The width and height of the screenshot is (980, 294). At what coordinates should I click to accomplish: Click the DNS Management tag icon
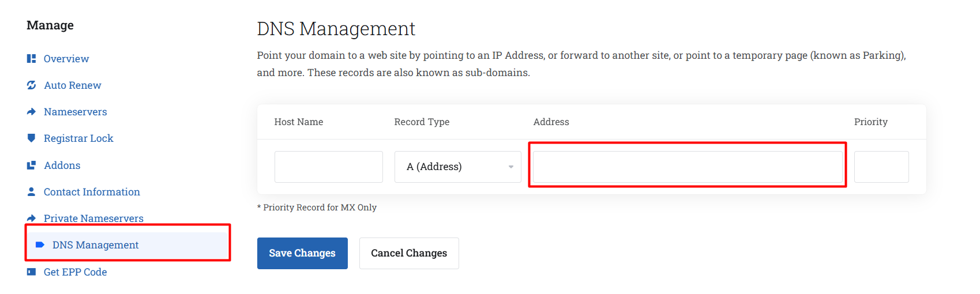pos(40,245)
